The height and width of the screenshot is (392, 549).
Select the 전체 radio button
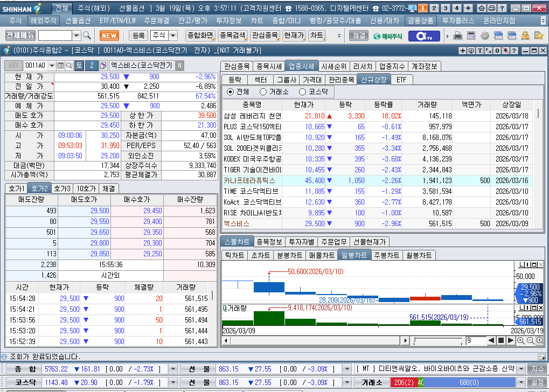230,92
